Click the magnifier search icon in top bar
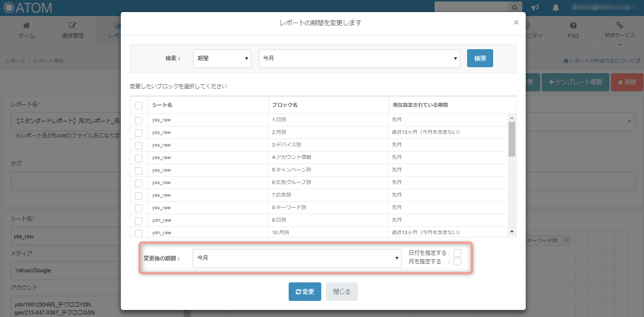Screen dimensions: 644x317 tap(515, 8)
